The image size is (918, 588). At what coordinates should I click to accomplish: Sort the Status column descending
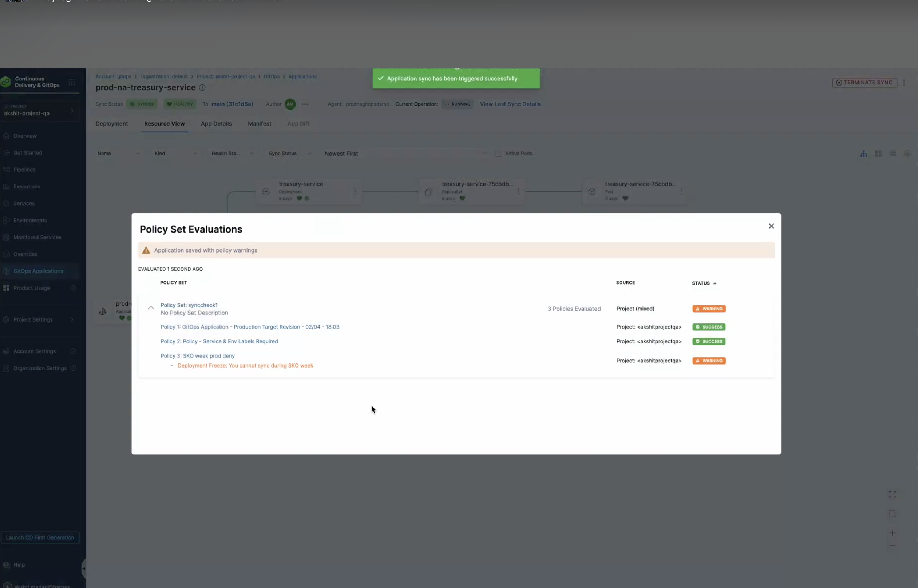(715, 283)
